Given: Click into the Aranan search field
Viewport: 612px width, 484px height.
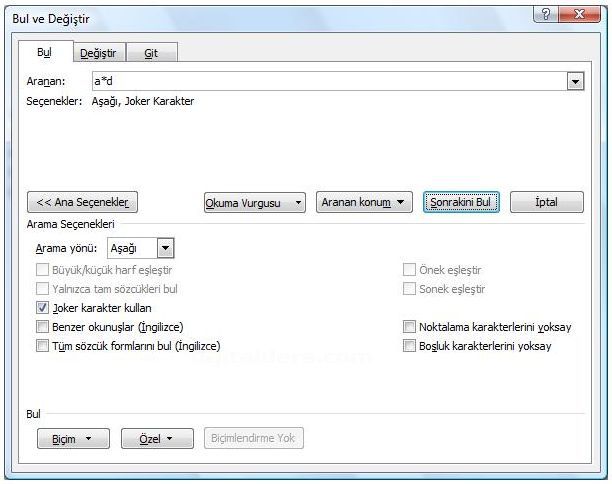Looking at the screenshot, I should coord(329,81).
